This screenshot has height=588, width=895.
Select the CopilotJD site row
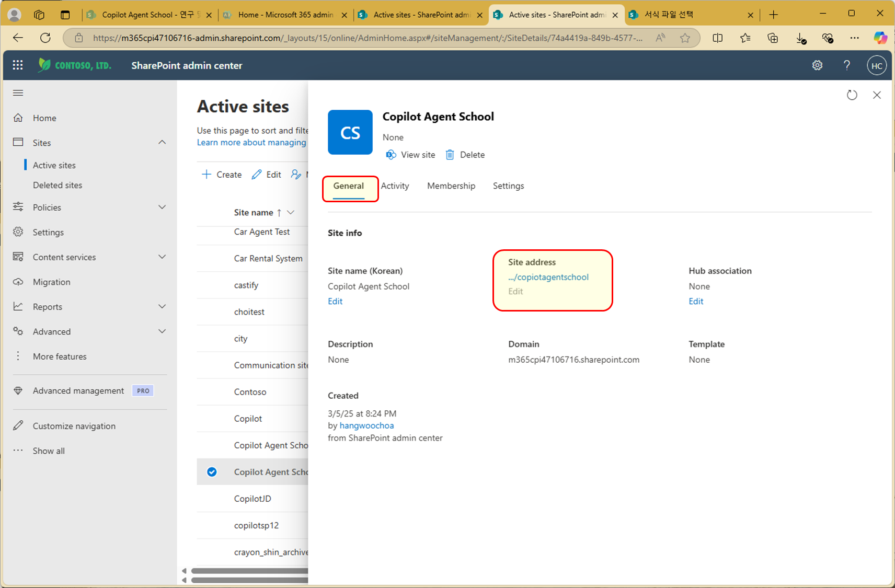click(x=253, y=499)
